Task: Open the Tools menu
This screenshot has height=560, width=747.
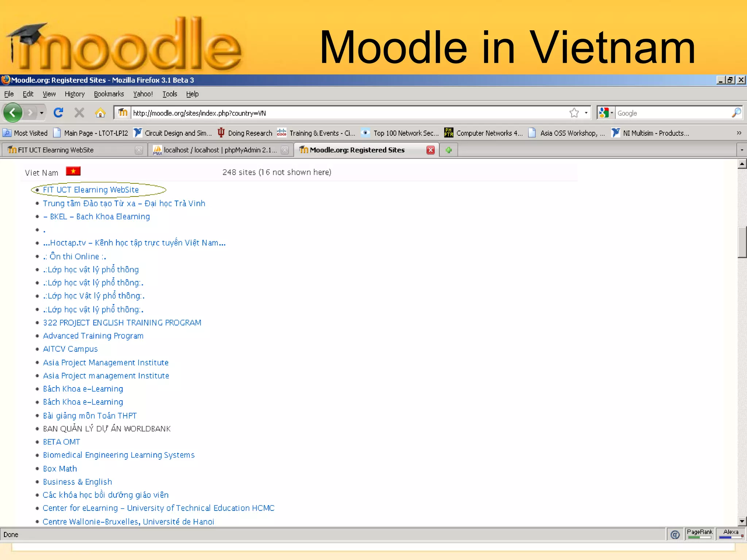Action: point(170,94)
